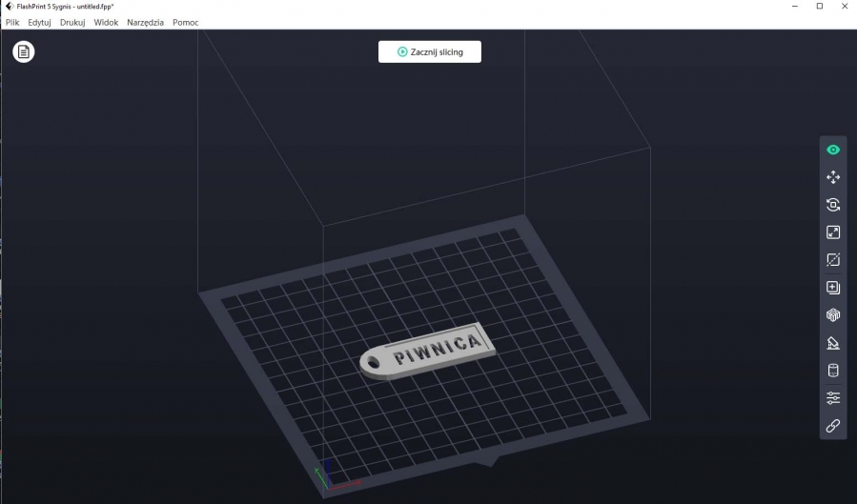Open the slicing settings sliders icon

833,398
